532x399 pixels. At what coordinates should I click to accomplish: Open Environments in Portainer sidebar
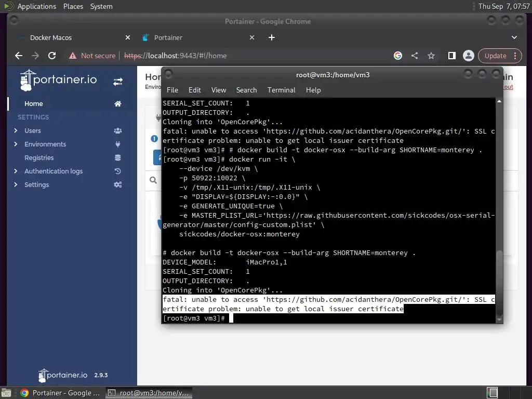click(x=45, y=144)
